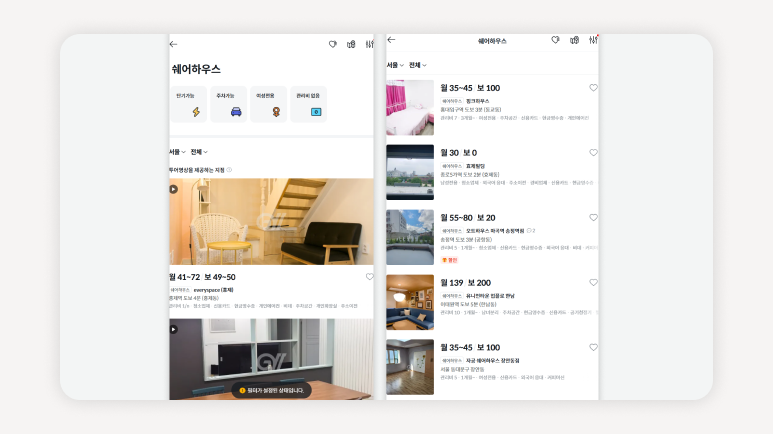773x434 pixels.
Task: Click red 할인 discount badge
Action: (x=450, y=260)
